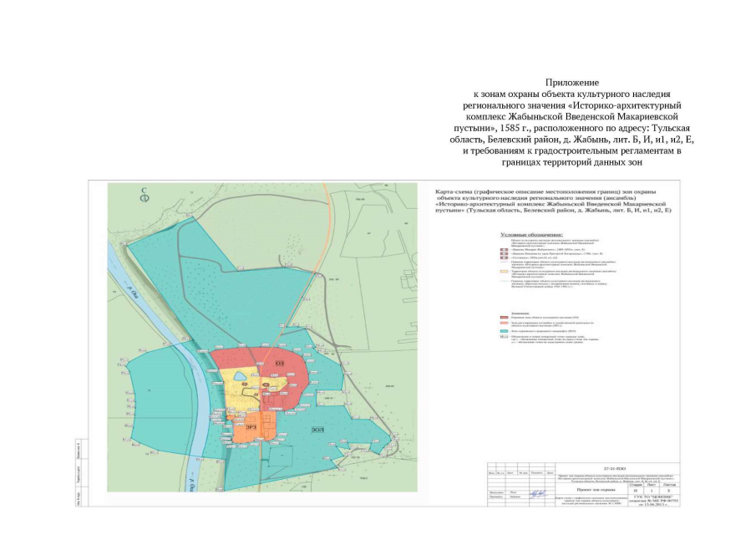Select the first church symbol in the legend
756x535 pixels.
pyautogui.click(x=502, y=249)
